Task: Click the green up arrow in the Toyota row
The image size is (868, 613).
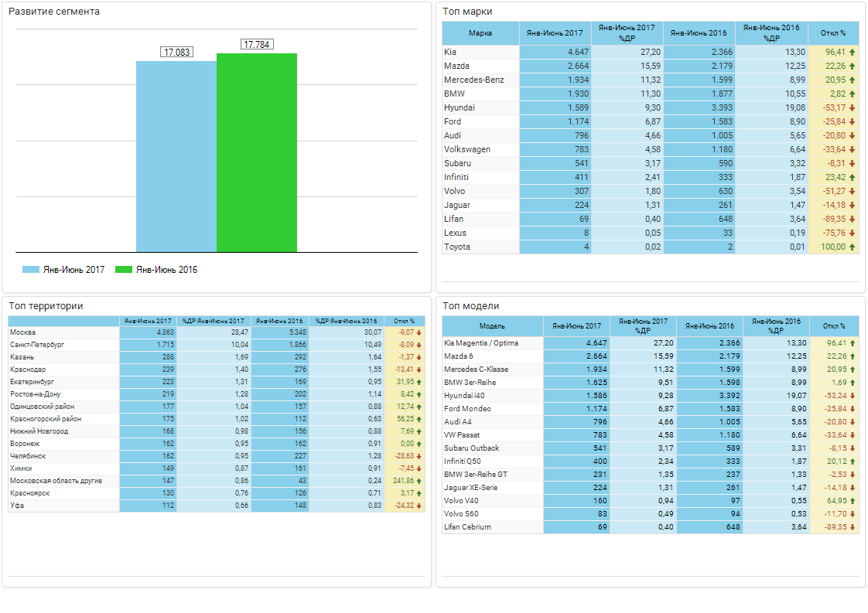Action: (852, 247)
